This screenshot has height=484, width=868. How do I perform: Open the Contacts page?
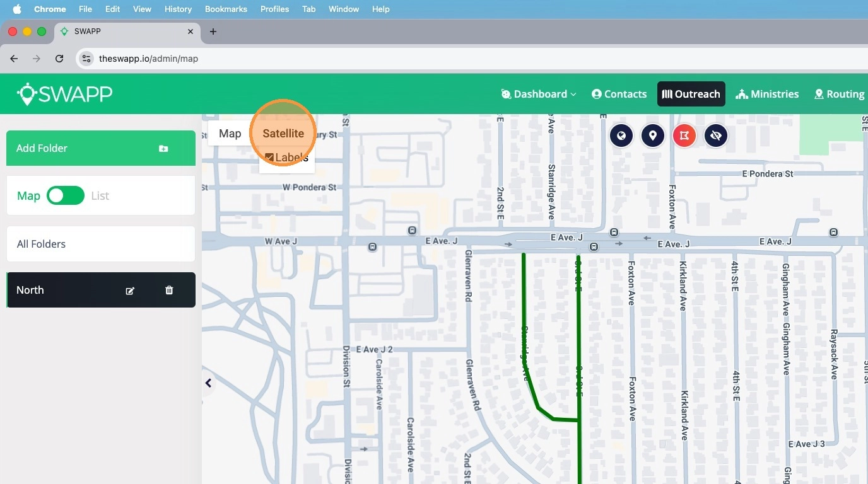619,94
